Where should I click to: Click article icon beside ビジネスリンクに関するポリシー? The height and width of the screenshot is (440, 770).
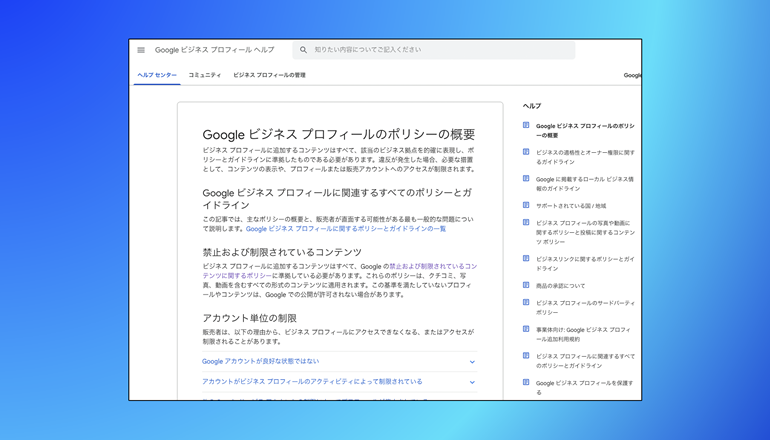526,258
